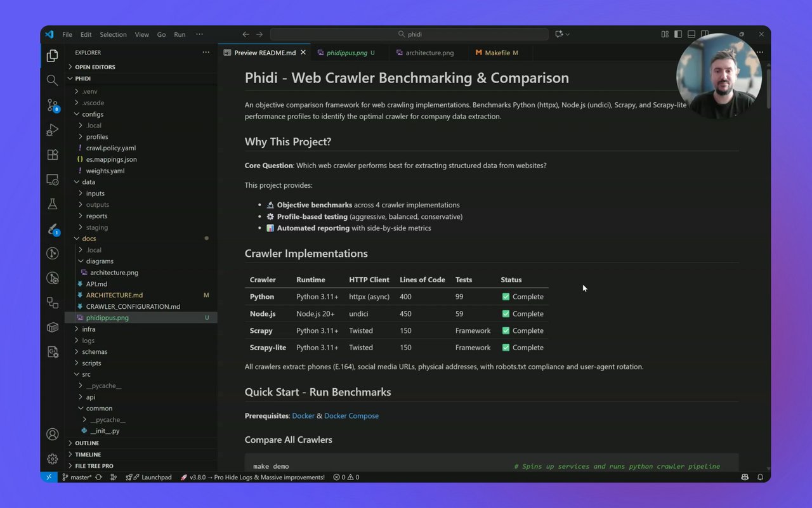Open the Manage gear menu
The width and height of the screenshot is (812, 508).
click(53, 459)
